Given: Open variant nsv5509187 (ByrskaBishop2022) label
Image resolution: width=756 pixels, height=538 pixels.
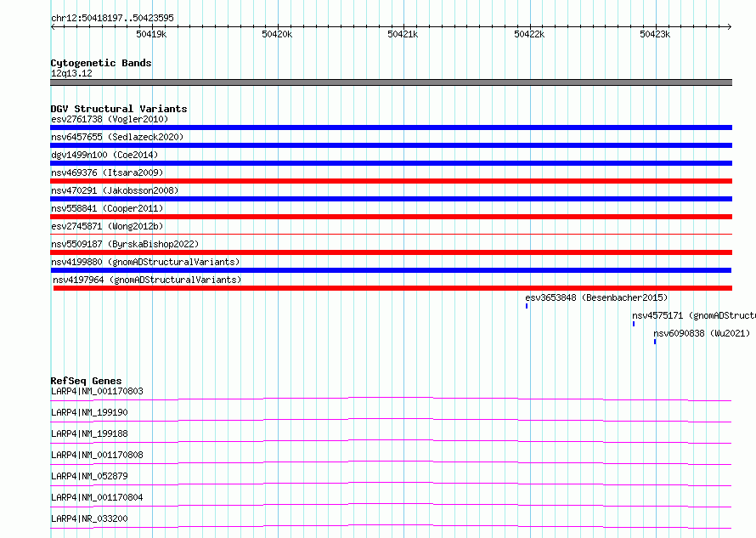Looking at the screenshot, I should coord(125,244).
